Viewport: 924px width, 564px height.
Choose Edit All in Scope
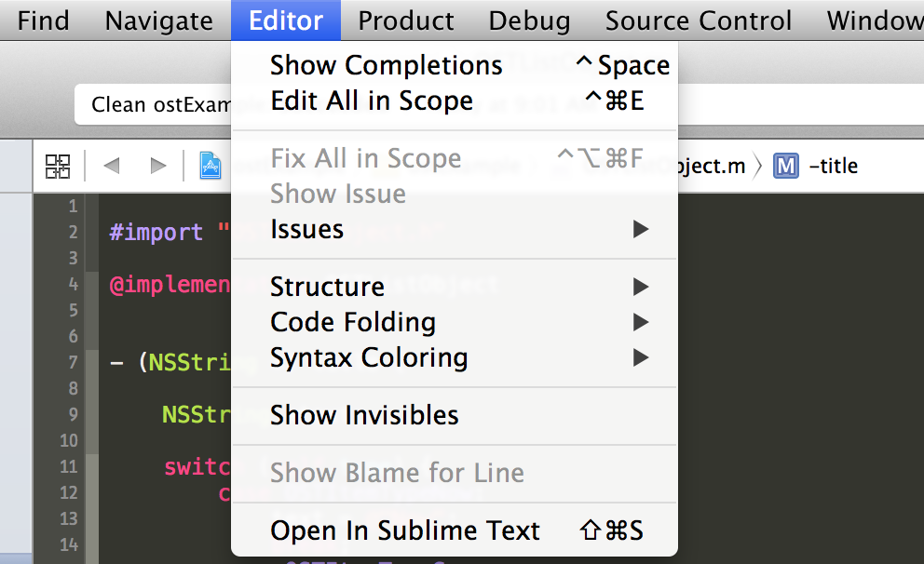click(455, 101)
